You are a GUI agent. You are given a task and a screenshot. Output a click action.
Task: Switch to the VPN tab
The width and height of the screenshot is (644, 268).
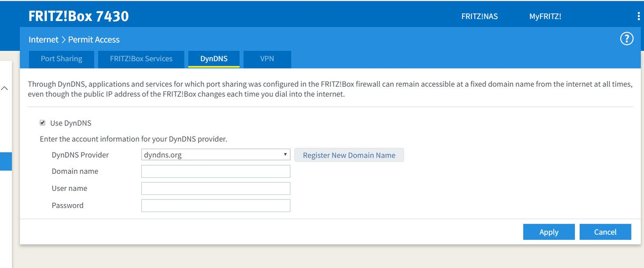click(267, 58)
